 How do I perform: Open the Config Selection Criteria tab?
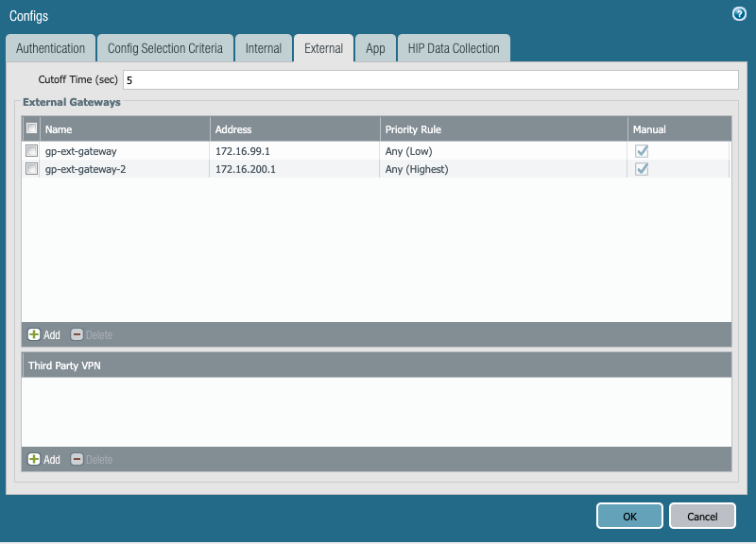click(165, 47)
